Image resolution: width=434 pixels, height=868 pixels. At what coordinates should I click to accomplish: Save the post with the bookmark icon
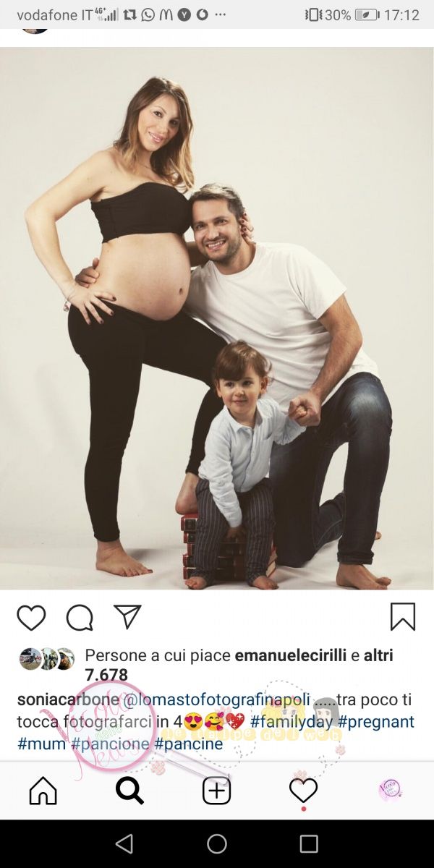(x=403, y=617)
